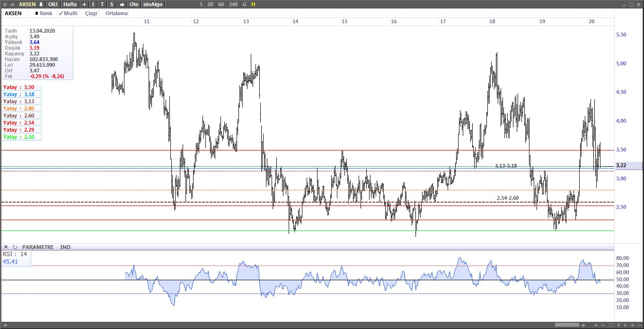Screen dimensions: 644x329
Task: Click the green Yatay 2,10 level label
Action: pos(22,137)
